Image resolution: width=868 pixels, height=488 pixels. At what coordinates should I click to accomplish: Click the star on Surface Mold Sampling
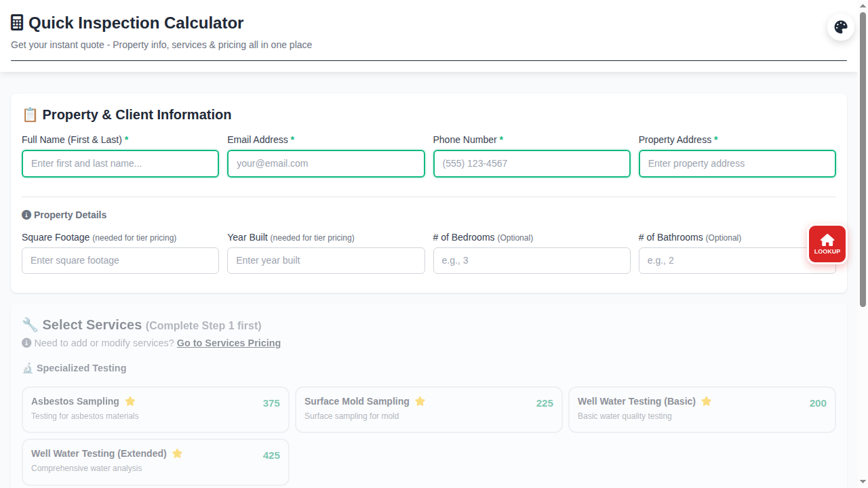coord(420,401)
